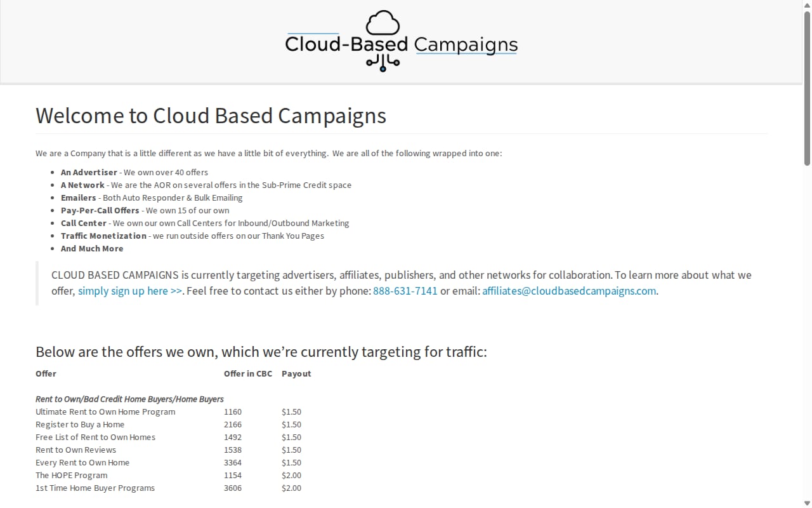This screenshot has width=812, height=508.
Task: Click offer ID 1492
Action: pos(233,437)
